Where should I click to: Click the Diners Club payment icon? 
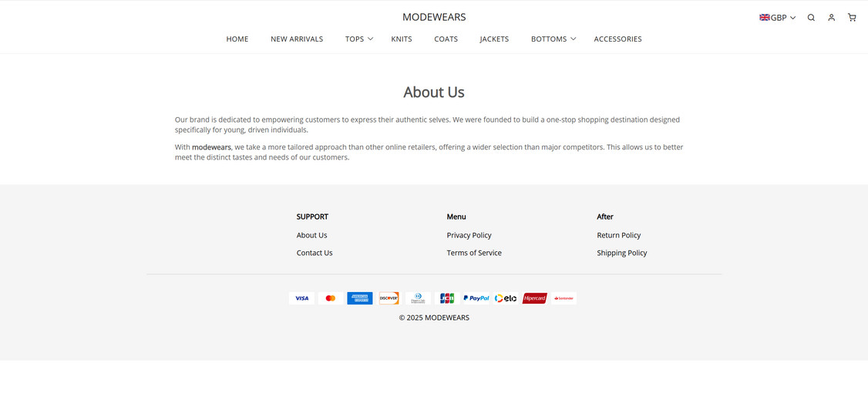418,298
